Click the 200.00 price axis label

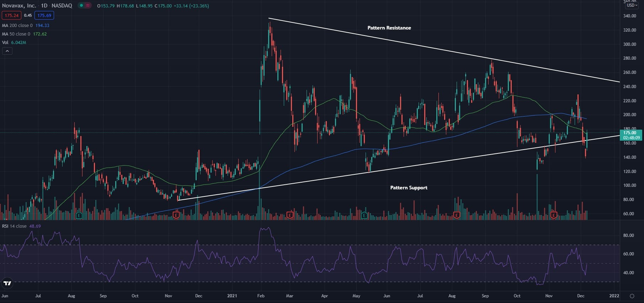pos(629,115)
